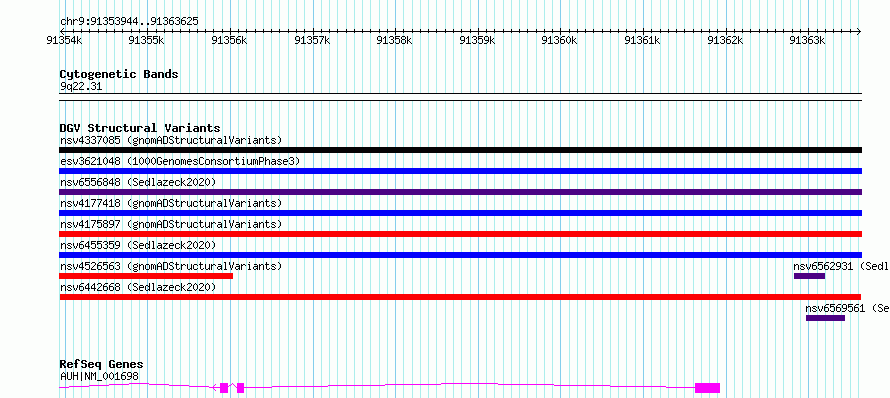Screen dimensions: 890x398
Task: Select the small purple nsv6562931 bar
Action: coord(809,276)
